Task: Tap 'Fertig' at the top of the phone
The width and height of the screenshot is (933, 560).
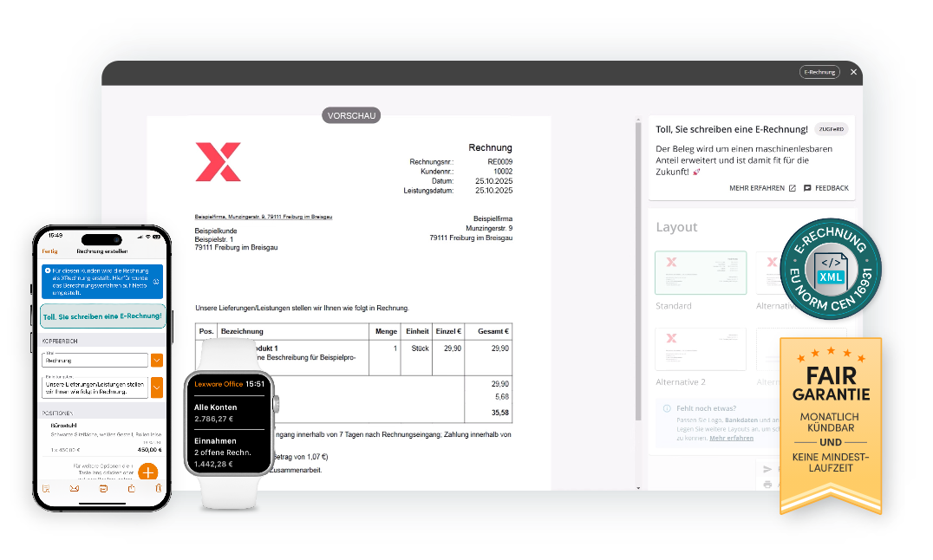Action: pos(50,251)
